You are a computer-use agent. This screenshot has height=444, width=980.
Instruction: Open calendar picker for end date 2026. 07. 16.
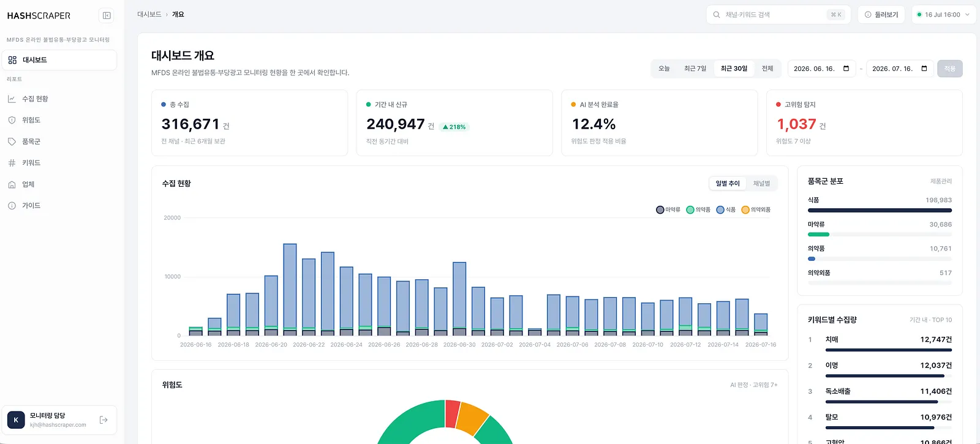(924, 69)
